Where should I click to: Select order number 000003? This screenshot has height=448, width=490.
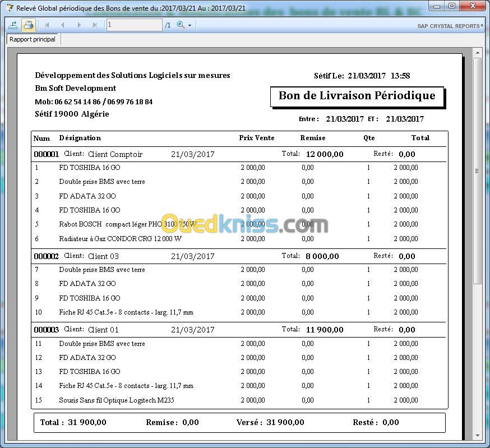pyautogui.click(x=46, y=330)
